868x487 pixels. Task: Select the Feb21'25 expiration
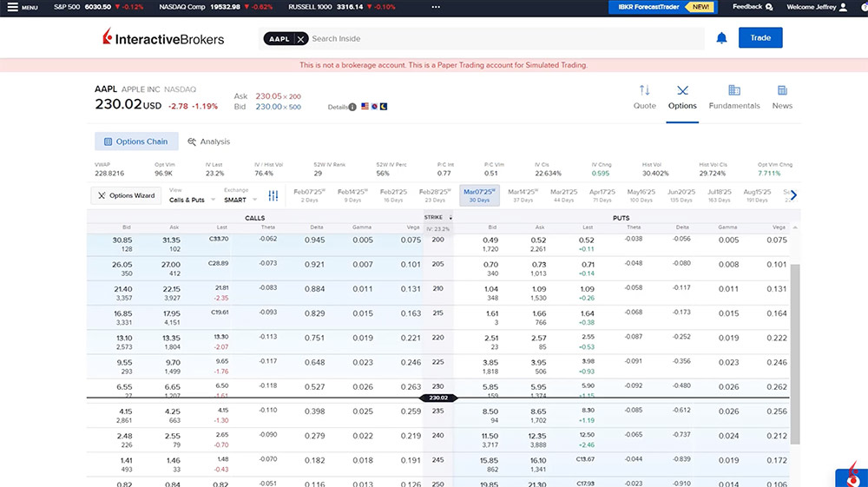[x=393, y=195]
